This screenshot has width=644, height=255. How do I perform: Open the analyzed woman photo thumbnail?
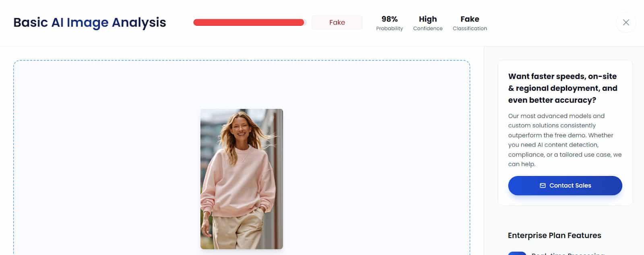pos(242,179)
